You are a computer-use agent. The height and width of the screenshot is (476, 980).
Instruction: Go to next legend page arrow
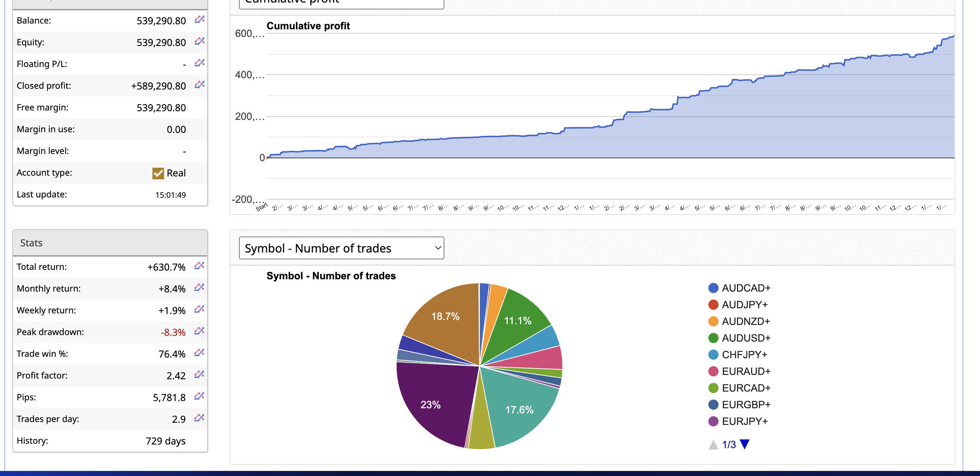745,444
